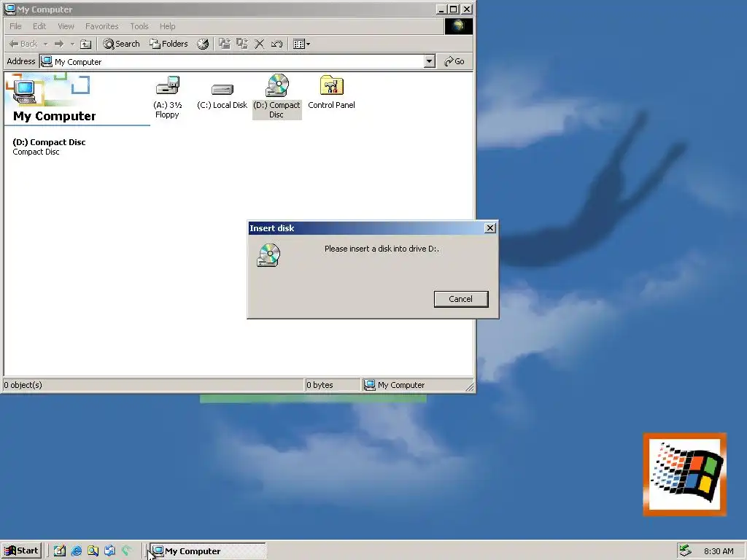This screenshot has height=560, width=747.
Task: Open the Favorites menu
Action: [102, 26]
